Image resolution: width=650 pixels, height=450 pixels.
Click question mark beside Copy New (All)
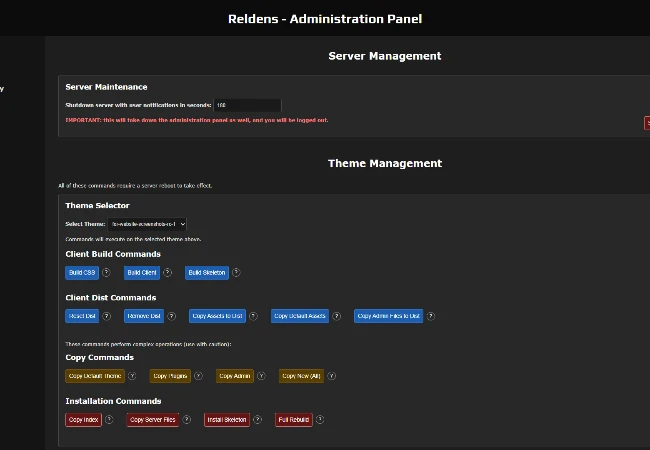pos(331,376)
